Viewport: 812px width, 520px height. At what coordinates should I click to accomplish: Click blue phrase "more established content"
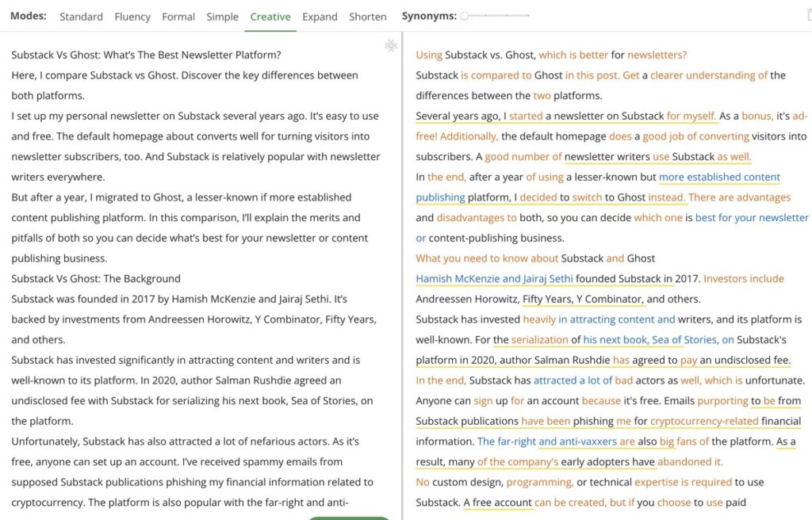coord(719,177)
